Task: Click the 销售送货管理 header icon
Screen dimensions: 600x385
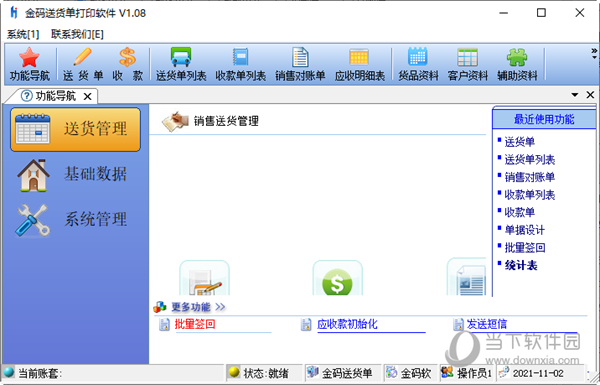Action: 175,121
